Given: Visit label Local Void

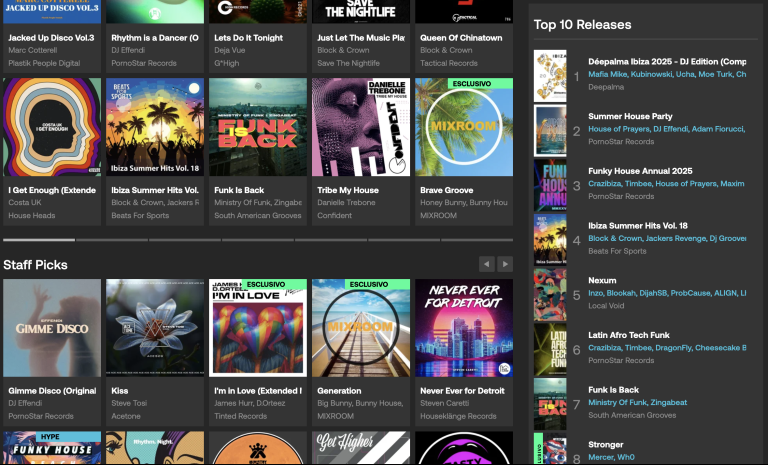Looking at the screenshot, I should tap(606, 306).
